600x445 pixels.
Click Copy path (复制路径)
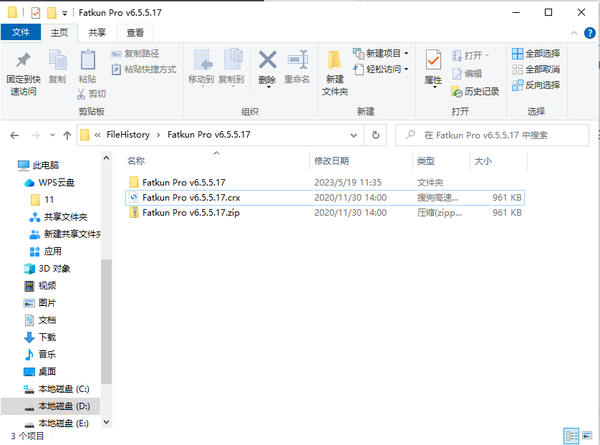[x=135, y=54]
